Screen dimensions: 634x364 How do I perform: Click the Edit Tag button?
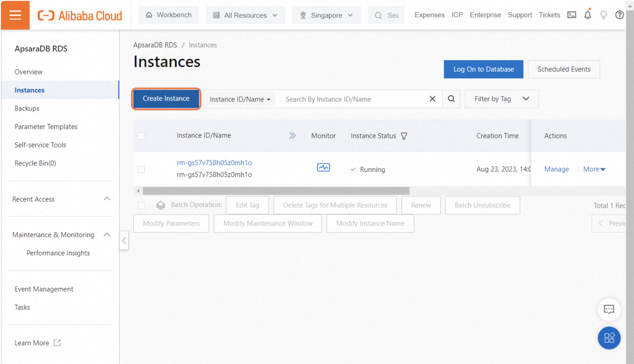tap(247, 205)
